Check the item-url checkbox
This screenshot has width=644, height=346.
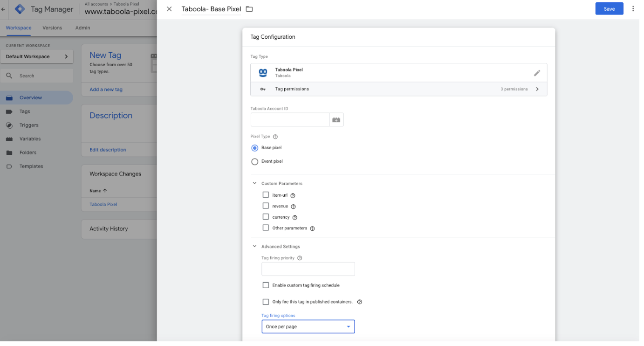coord(266,195)
